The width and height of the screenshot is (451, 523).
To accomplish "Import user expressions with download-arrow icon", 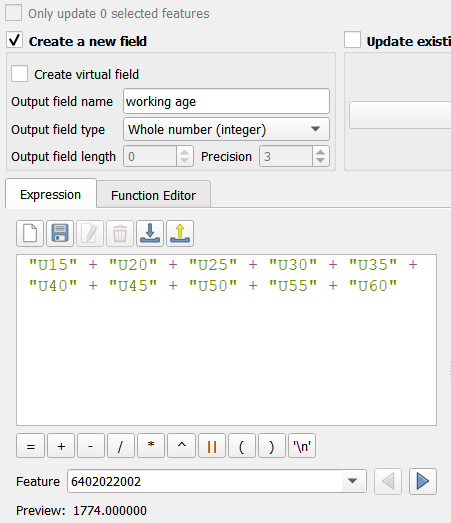I will 150,233.
